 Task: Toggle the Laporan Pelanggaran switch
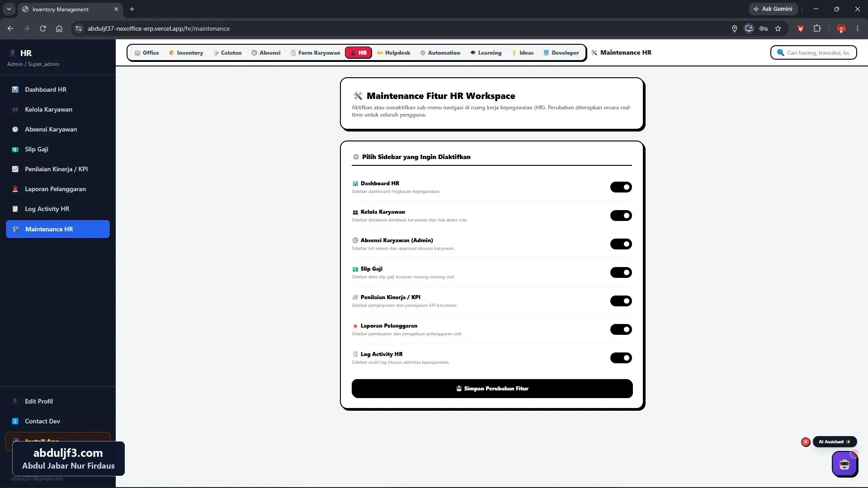[621, 329]
